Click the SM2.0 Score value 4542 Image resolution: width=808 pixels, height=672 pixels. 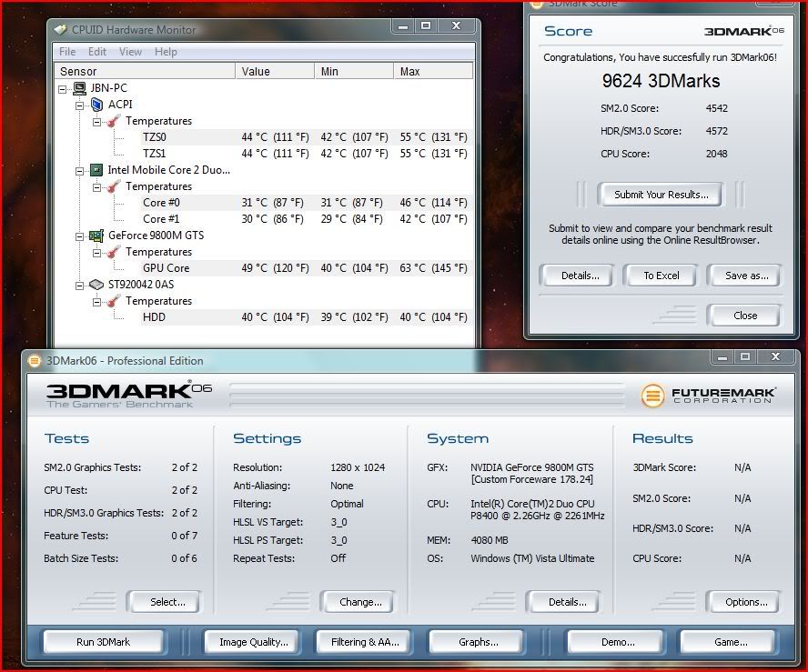[717, 108]
